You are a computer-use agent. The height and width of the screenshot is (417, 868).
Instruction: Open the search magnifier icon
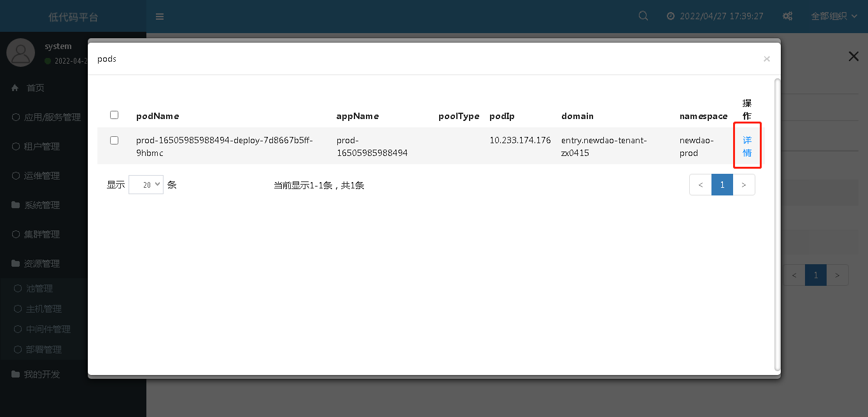coord(643,16)
